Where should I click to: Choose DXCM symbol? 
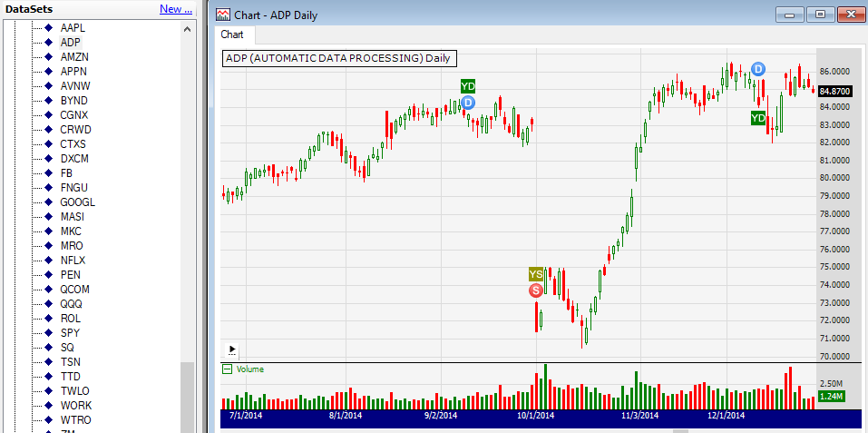click(x=74, y=158)
